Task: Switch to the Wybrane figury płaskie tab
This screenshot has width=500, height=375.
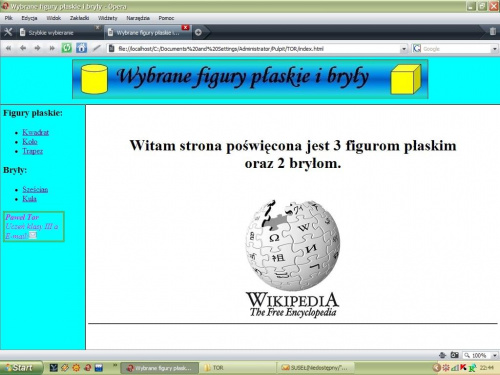Action: [148, 32]
